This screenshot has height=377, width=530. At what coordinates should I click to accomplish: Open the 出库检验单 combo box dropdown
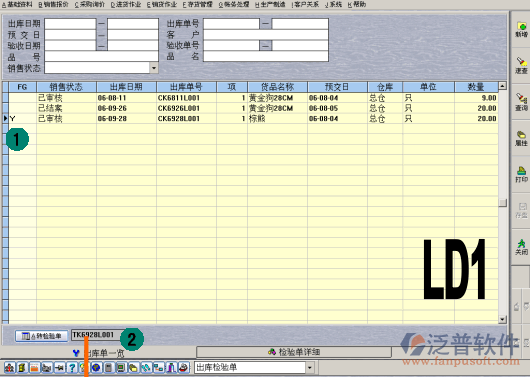pyautogui.click(x=310, y=367)
